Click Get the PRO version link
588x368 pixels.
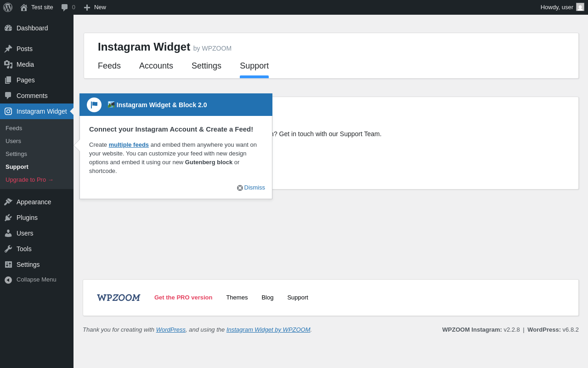point(183,298)
